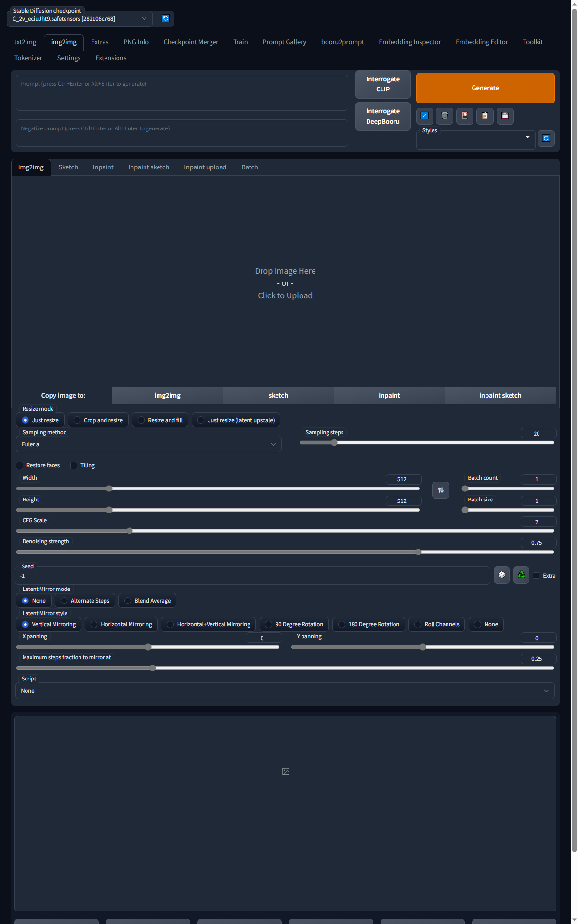Choose Crop and resize mode

coord(98,420)
